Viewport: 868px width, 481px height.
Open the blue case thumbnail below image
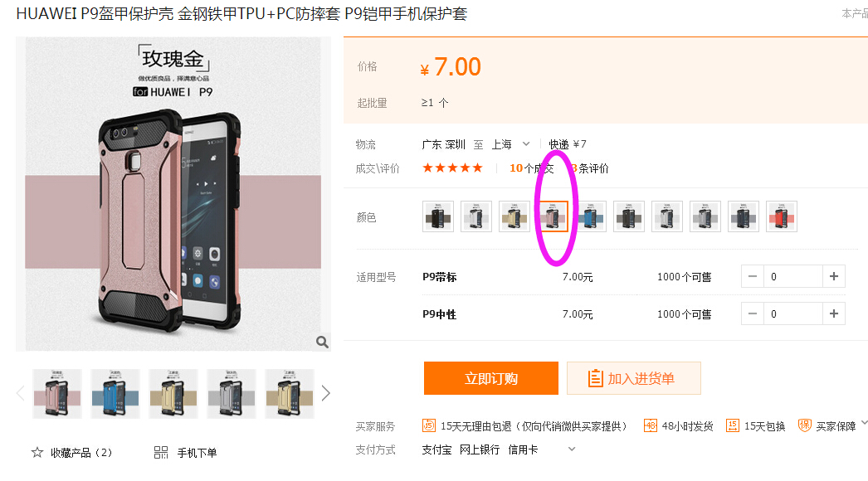tap(115, 394)
